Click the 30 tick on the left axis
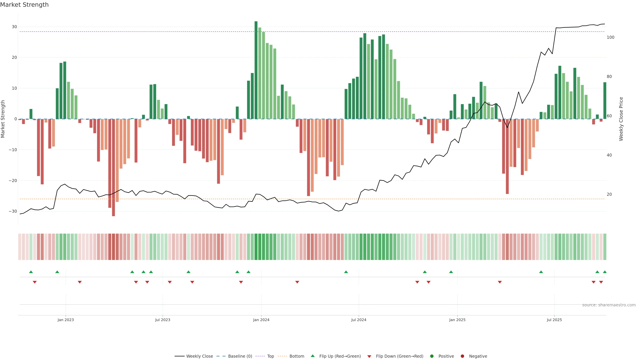The width and height of the screenshot is (644, 362). pos(14,27)
